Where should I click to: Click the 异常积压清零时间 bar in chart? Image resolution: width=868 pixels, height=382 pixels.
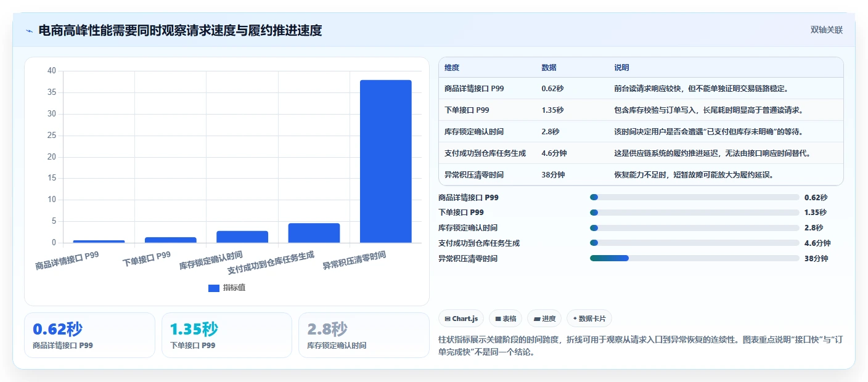pos(386,161)
